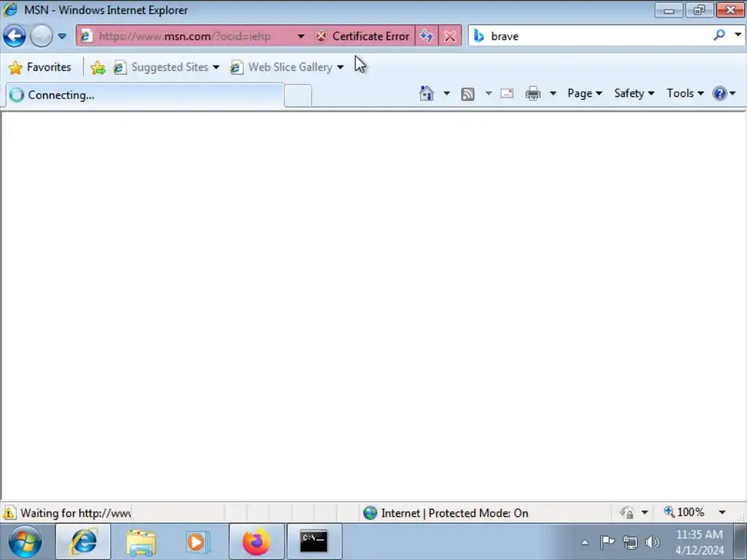
Task: Open a new tab
Action: coord(298,96)
